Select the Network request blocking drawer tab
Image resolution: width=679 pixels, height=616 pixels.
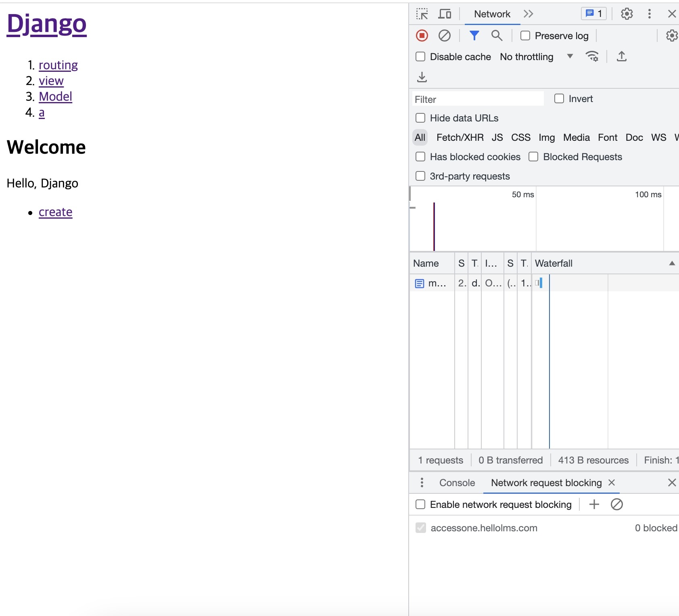point(546,483)
